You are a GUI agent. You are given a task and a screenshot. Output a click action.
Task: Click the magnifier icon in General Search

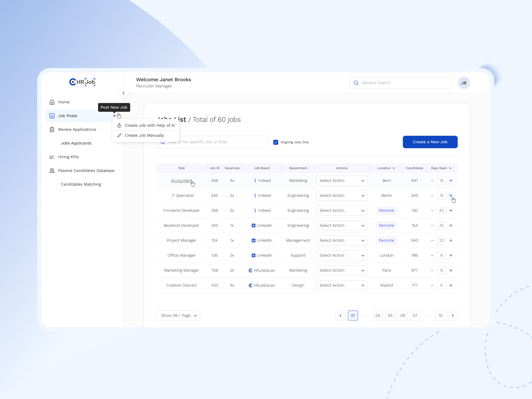pyautogui.click(x=356, y=83)
